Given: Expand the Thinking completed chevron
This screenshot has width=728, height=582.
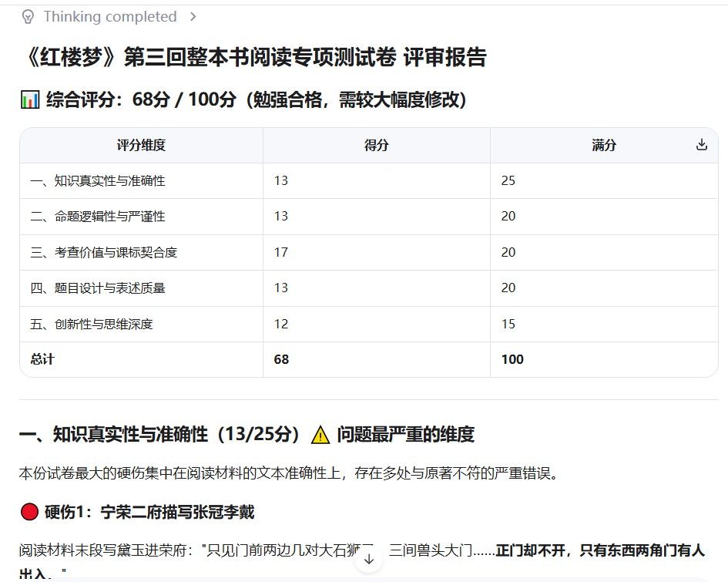Looking at the screenshot, I should pyautogui.click(x=193, y=17).
